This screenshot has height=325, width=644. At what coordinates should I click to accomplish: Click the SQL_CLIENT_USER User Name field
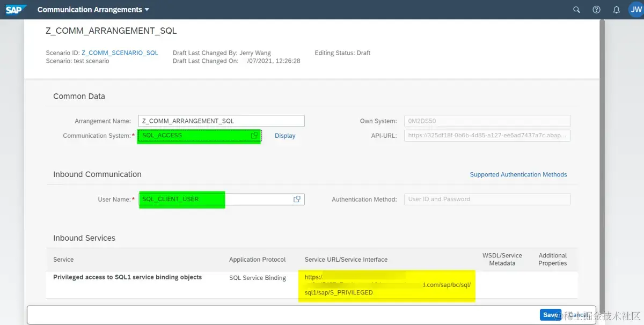(221, 199)
